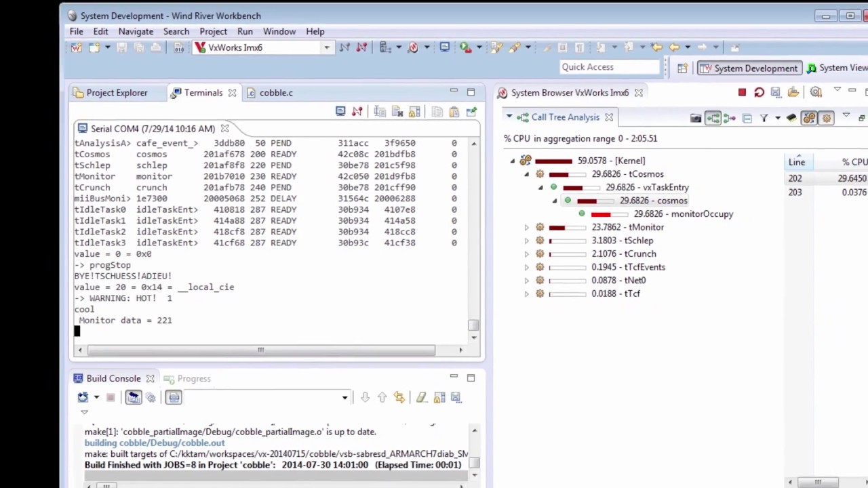
Task: Click the camera snapshot icon in Call Tree
Action: 696,118
